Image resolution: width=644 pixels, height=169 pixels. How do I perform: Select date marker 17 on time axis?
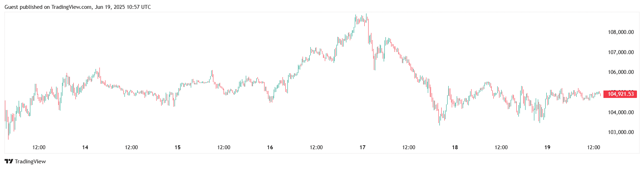(363, 147)
